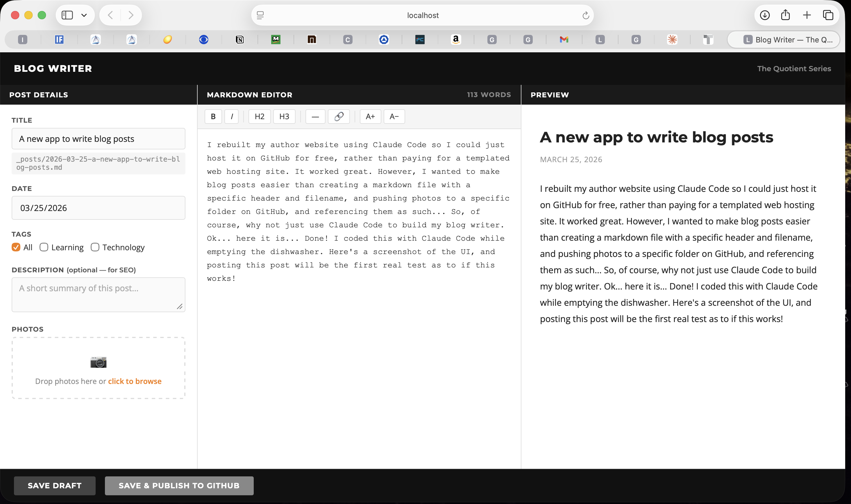
Task: Click the 'click to browse' photos link
Action: pos(135,381)
